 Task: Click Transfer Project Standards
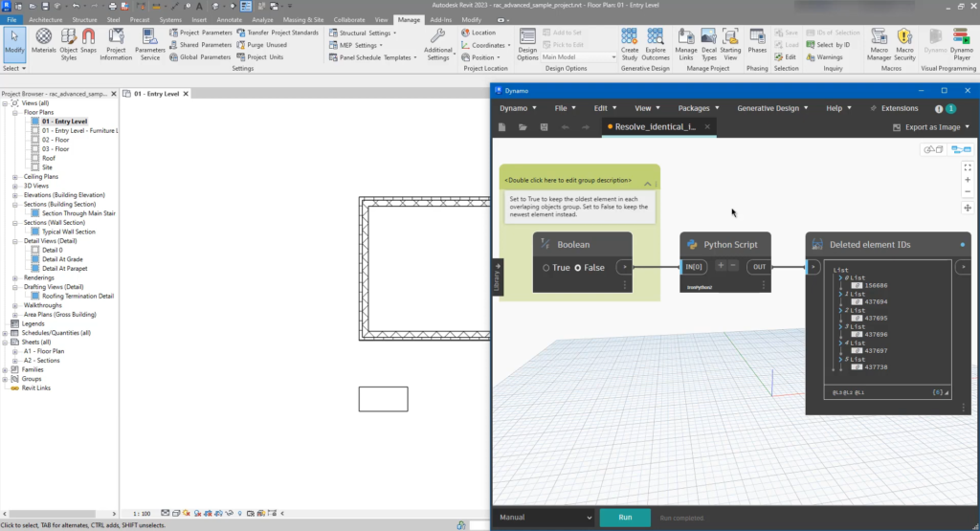pyautogui.click(x=278, y=33)
